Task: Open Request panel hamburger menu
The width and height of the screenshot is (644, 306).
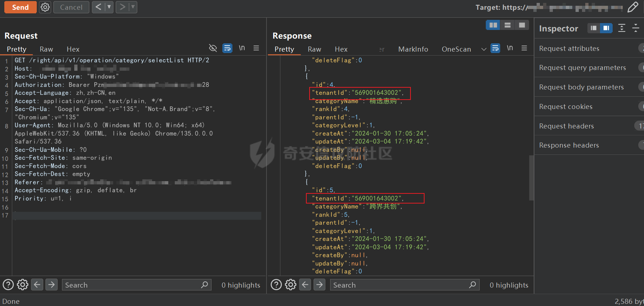Action: pos(256,48)
